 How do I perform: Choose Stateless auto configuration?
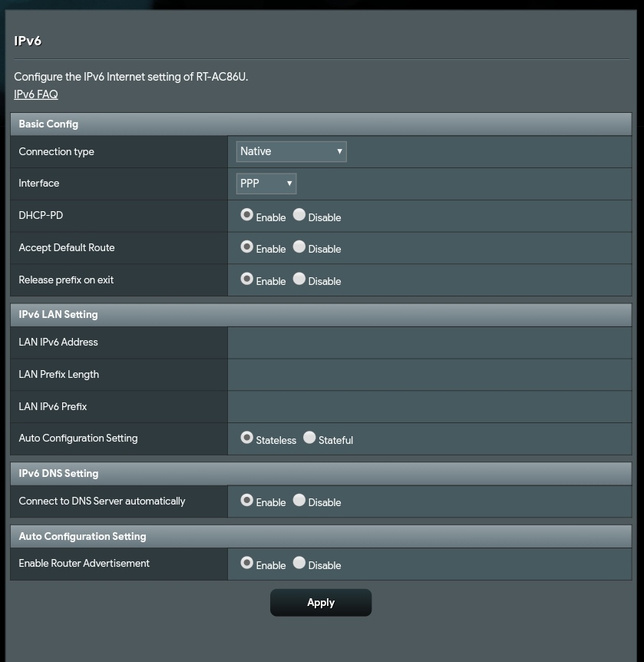click(x=246, y=438)
